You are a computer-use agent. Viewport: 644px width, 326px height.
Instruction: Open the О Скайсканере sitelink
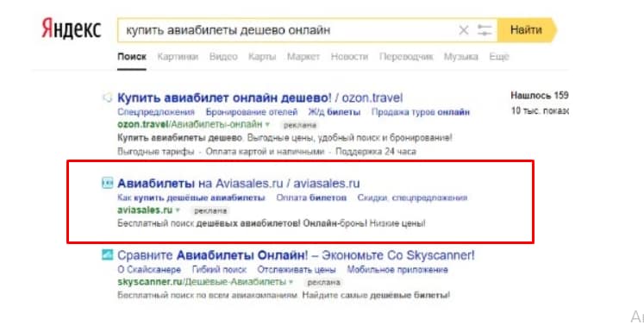149,270
